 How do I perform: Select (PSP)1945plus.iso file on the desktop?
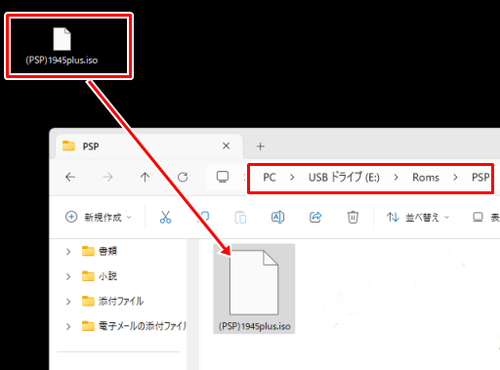(x=62, y=46)
